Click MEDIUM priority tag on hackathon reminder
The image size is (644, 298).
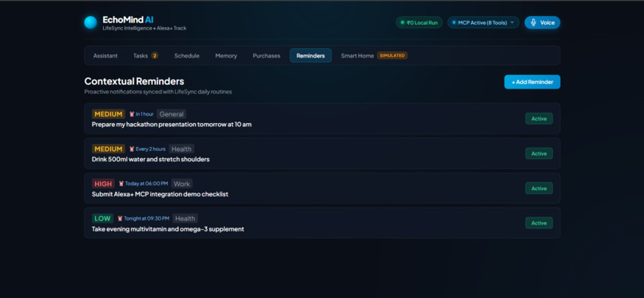pyautogui.click(x=109, y=114)
